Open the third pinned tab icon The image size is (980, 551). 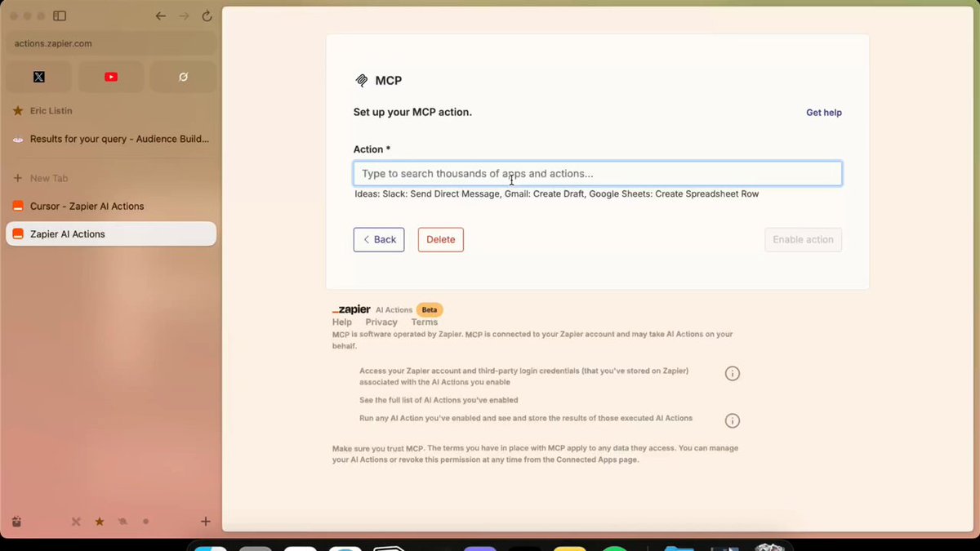click(x=183, y=77)
